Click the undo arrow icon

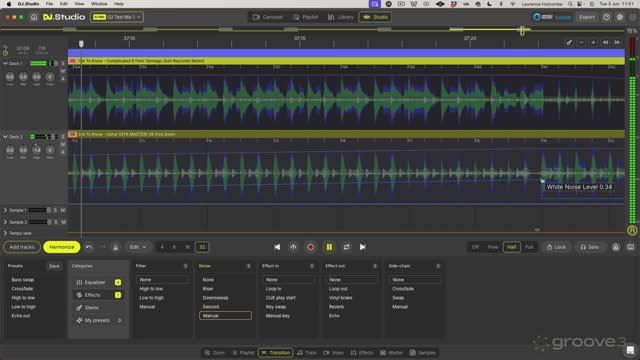pyautogui.click(x=89, y=247)
